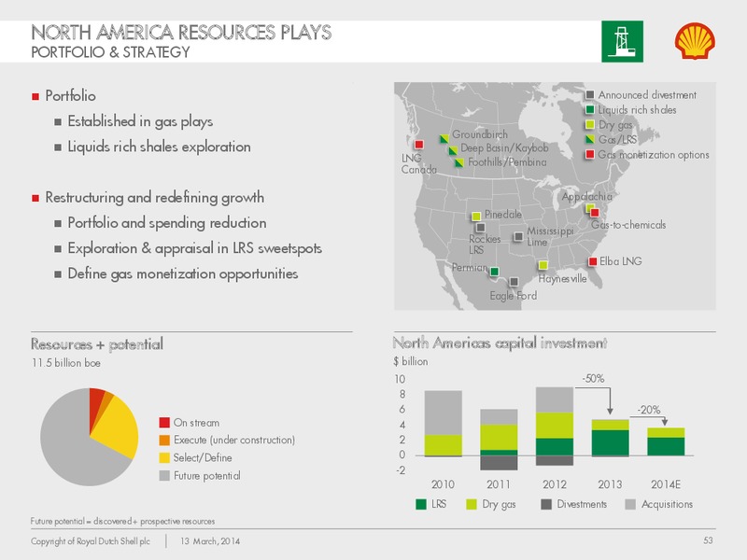Viewport: 747px width, 560px height.
Task: Click the 2010 grey acquisitions bar segment
Action: click(443, 413)
